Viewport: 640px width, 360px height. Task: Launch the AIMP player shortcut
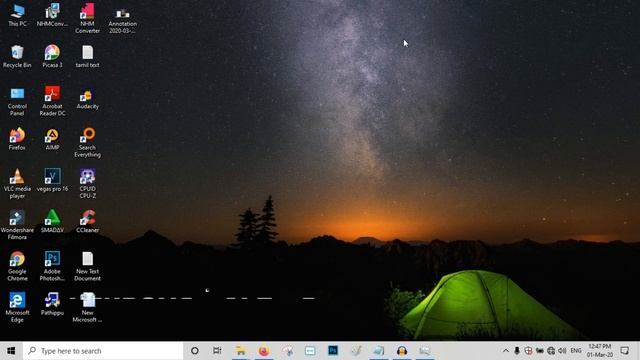(x=52, y=139)
